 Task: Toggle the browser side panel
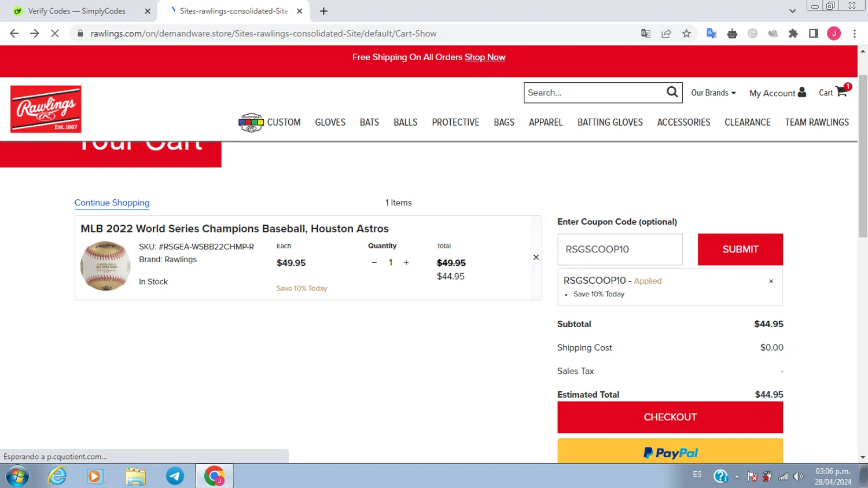click(814, 34)
